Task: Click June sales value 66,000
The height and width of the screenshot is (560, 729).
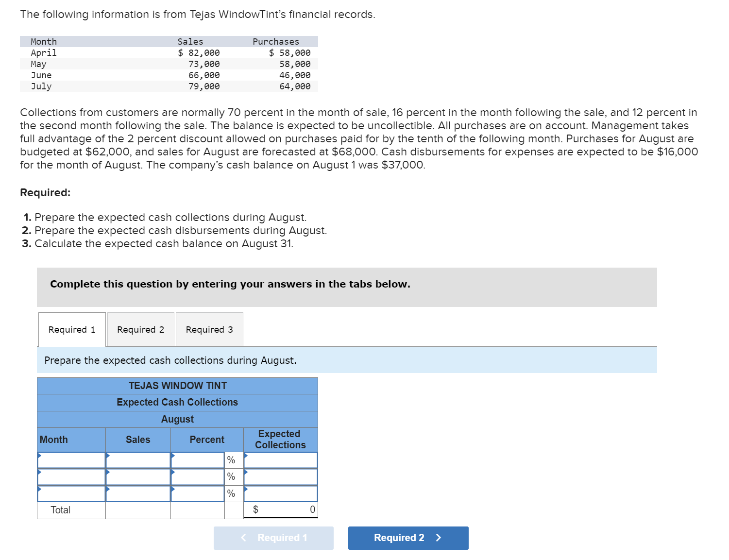Action: pyautogui.click(x=204, y=75)
